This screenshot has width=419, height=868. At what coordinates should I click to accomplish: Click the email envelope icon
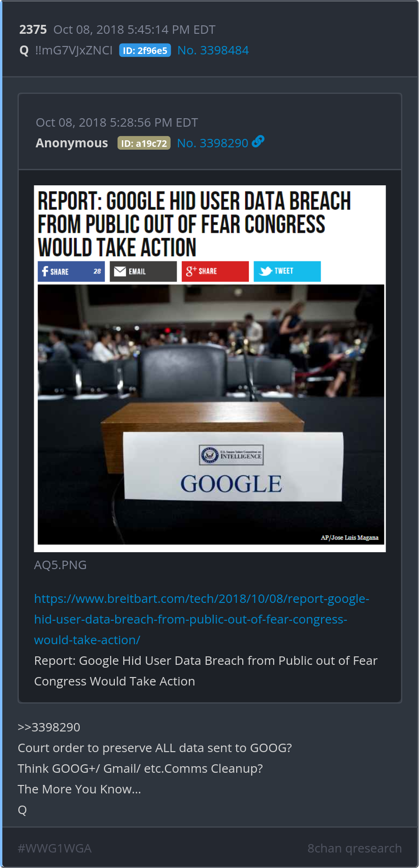click(x=120, y=271)
